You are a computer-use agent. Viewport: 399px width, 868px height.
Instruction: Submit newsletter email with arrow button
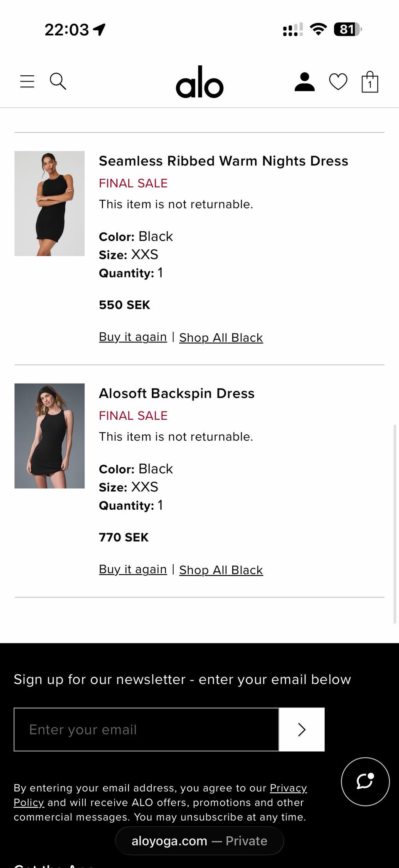(x=302, y=729)
